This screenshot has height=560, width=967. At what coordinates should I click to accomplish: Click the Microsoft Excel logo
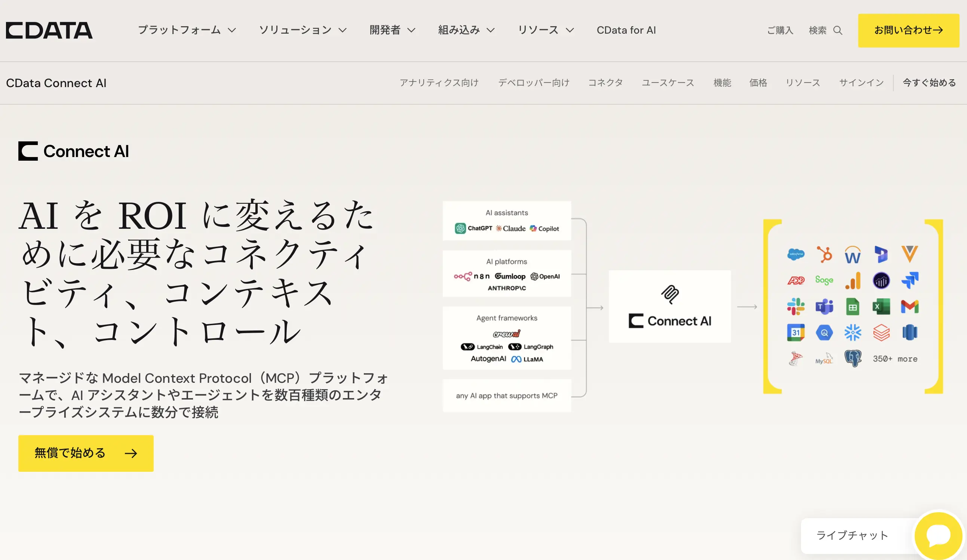tap(881, 307)
